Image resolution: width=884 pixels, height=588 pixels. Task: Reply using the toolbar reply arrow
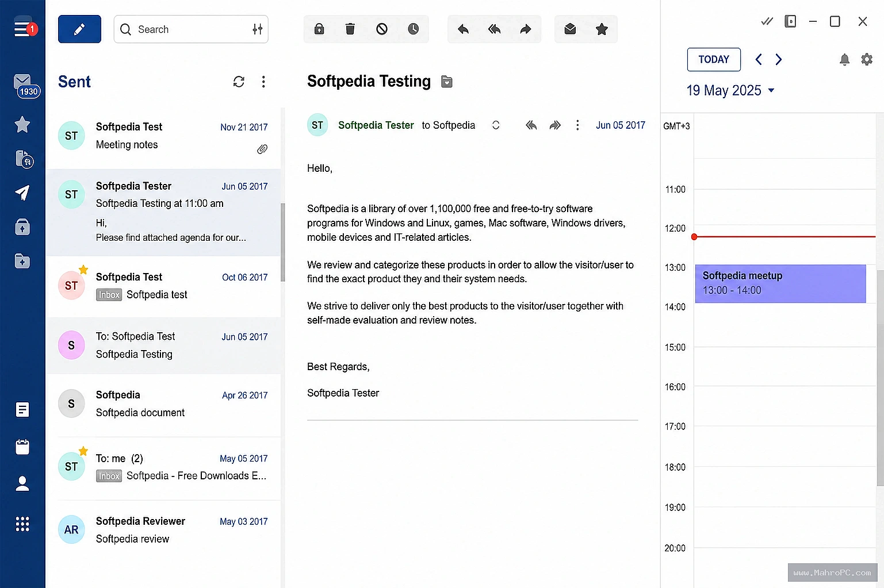click(463, 29)
